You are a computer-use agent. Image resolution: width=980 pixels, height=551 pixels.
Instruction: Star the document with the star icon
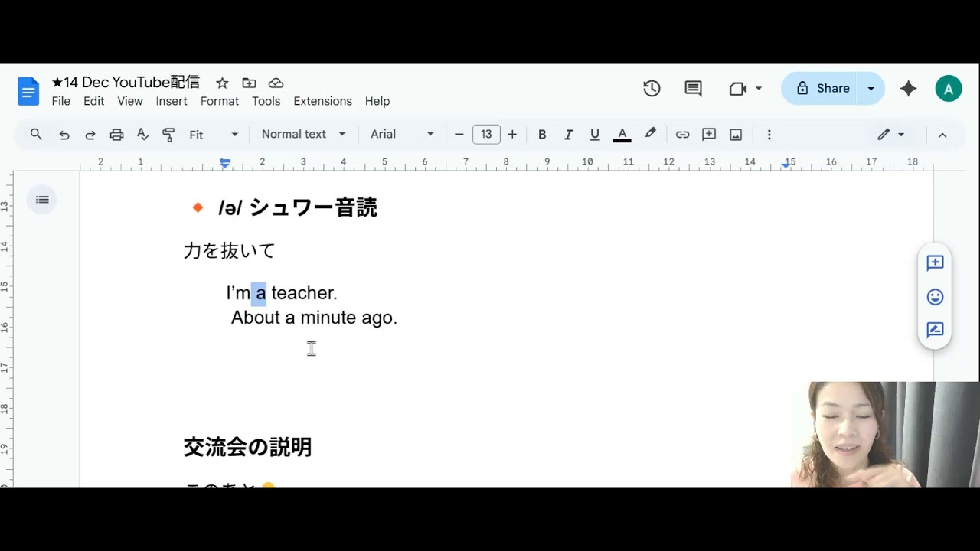coord(222,83)
